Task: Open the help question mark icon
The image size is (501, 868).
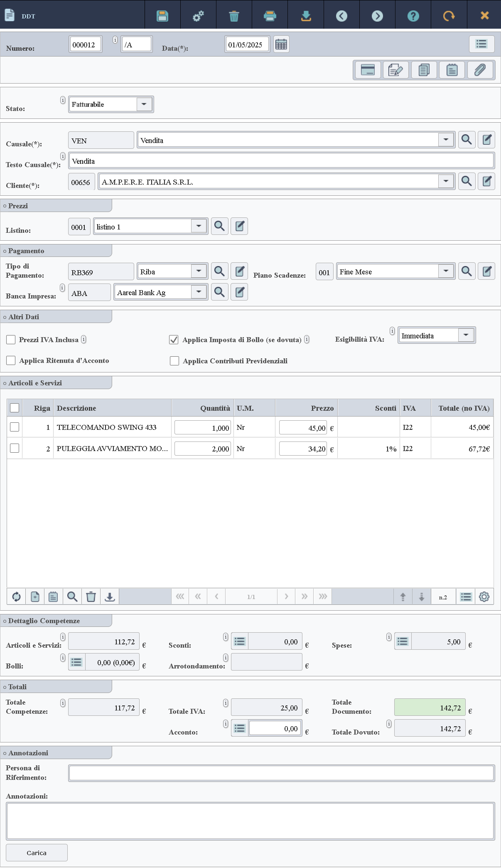Action: click(x=413, y=16)
